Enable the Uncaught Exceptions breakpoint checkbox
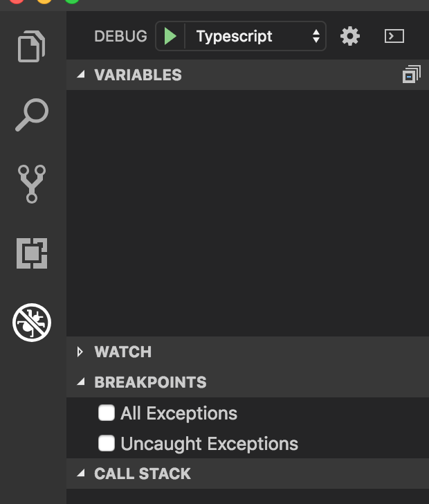The height and width of the screenshot is (504, 429). coord(107,443)
